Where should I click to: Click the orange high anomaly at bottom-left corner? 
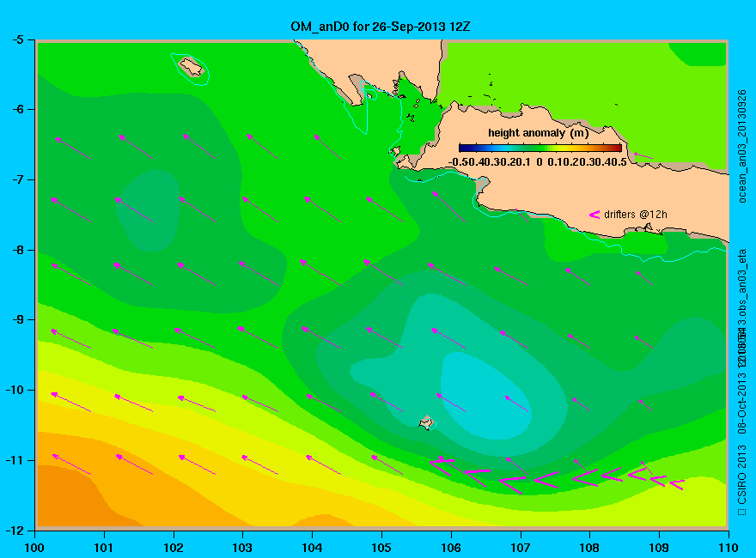72,496
